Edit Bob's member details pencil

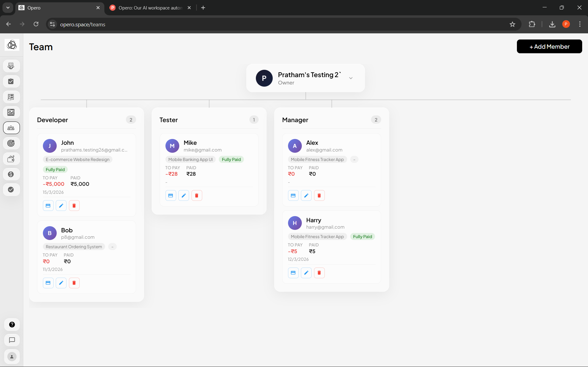[61, 283]
